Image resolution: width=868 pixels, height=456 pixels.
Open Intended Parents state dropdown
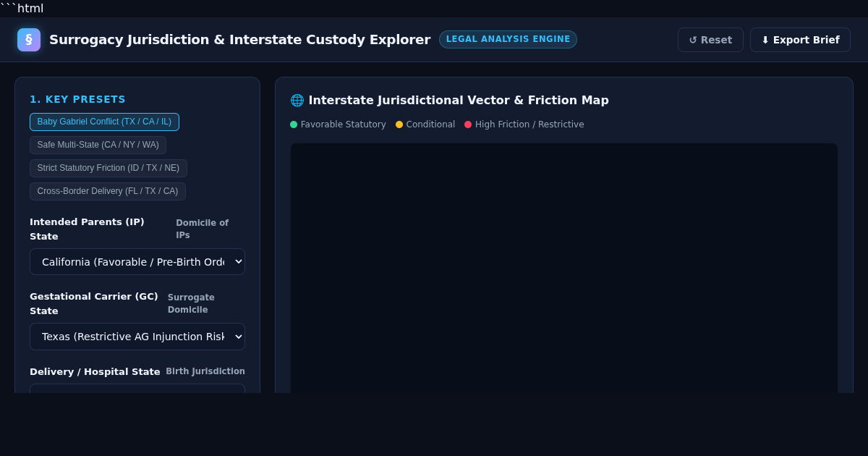point(137,262)
